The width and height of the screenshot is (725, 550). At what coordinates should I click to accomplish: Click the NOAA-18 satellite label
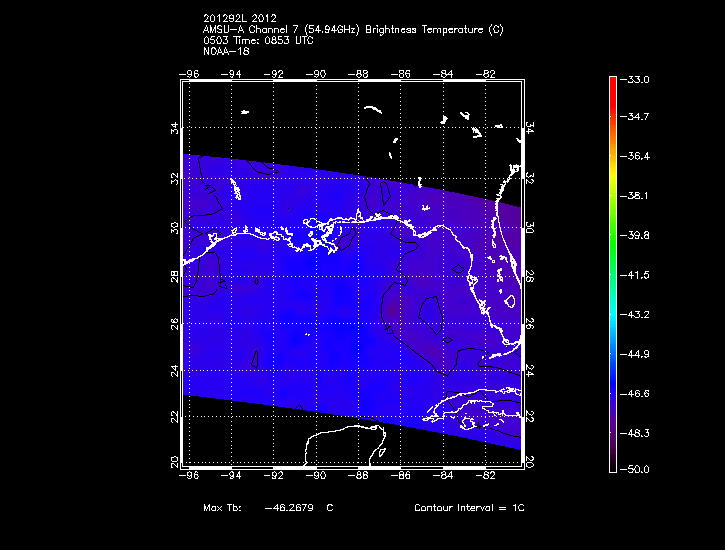[x=226, y=51]
